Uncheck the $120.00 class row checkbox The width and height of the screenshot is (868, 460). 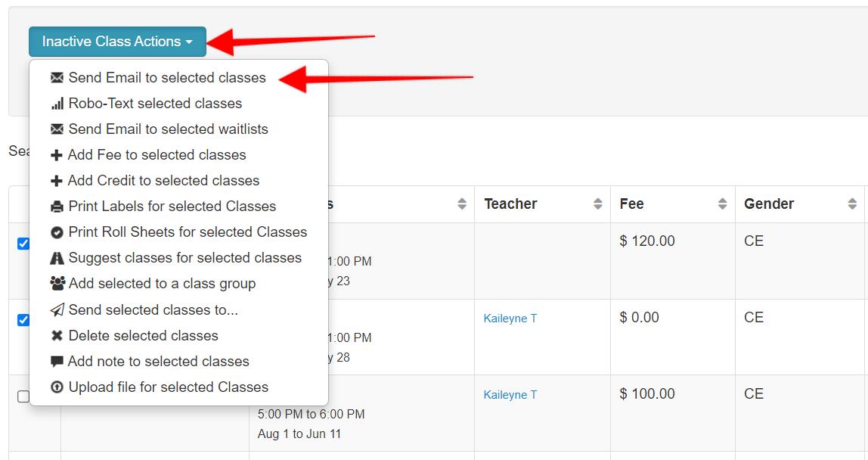23,244
